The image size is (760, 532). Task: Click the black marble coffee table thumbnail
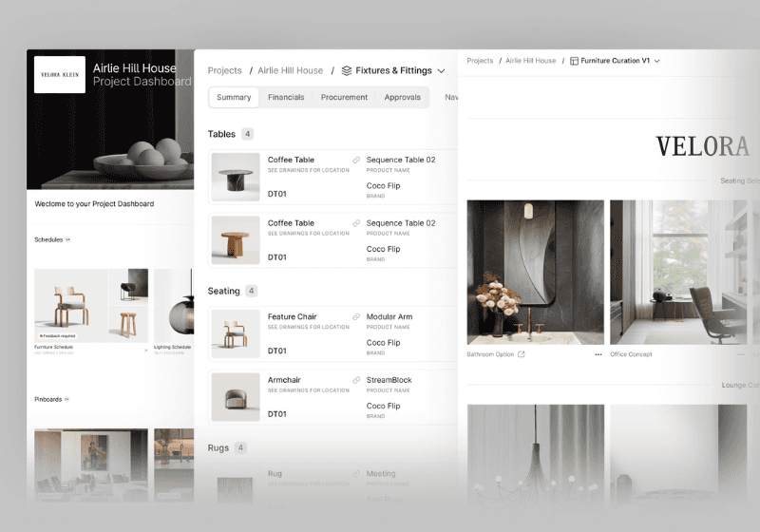[236, 177]
